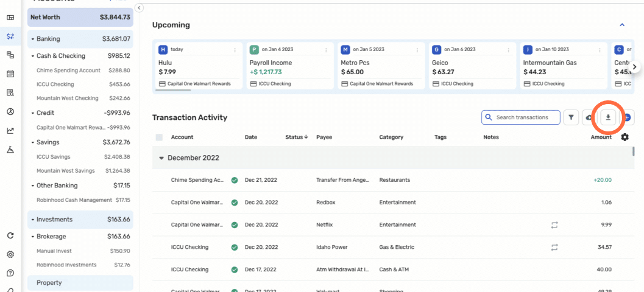644x292 pixels.
Task: Sort by the Amount column header
Action: point(601,137)
